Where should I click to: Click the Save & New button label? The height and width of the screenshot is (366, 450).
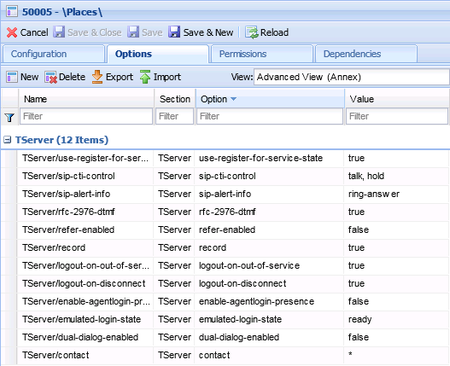pyautogui.click(x=208, y=32)
